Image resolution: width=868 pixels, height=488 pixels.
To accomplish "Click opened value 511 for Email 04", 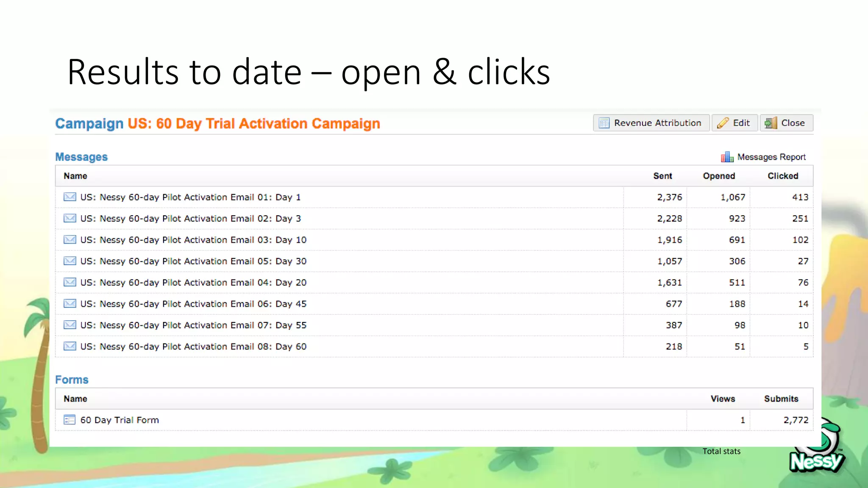I will 737,283.
